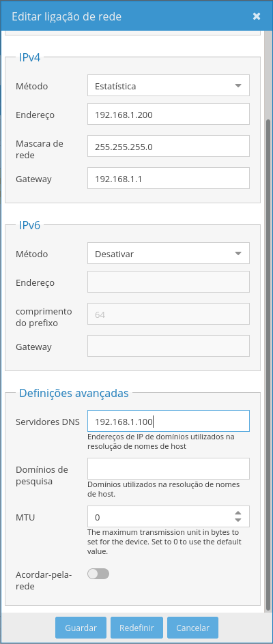Toggle the Acordar-pela-rede switch

click(98, 574)
